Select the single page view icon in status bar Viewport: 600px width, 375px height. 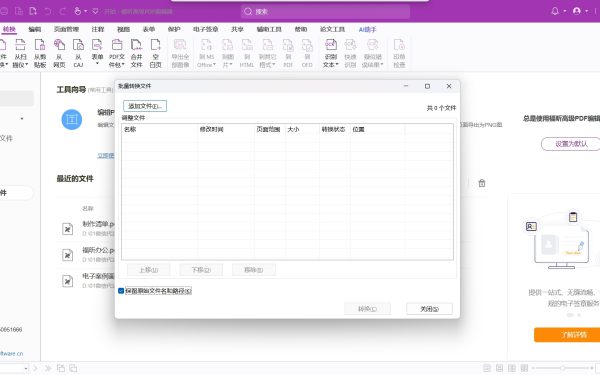coord(487,368)
